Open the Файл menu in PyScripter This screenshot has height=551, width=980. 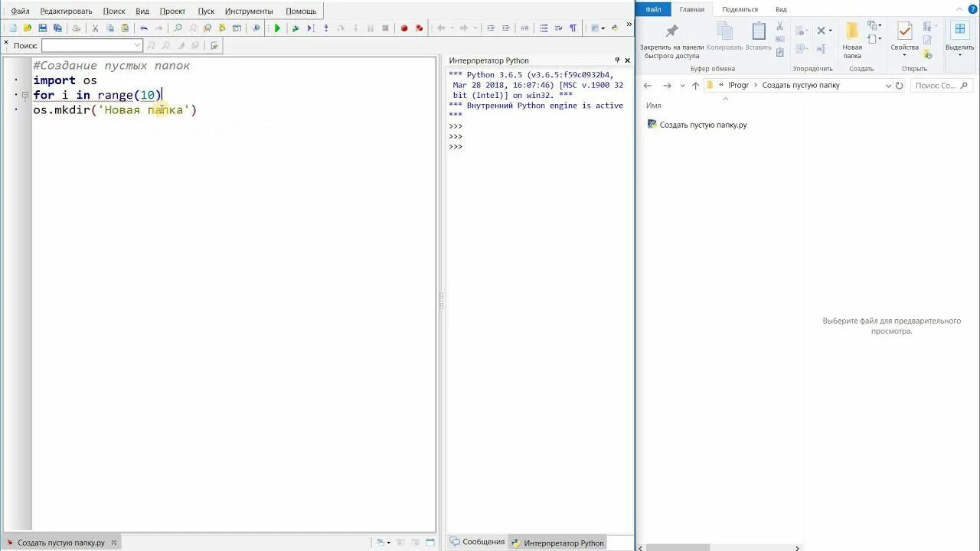tap(20, 11)
